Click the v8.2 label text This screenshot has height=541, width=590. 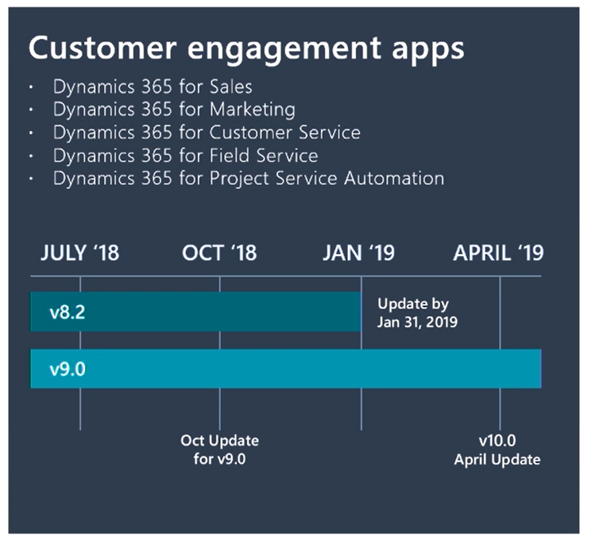[x=67, y=312]
